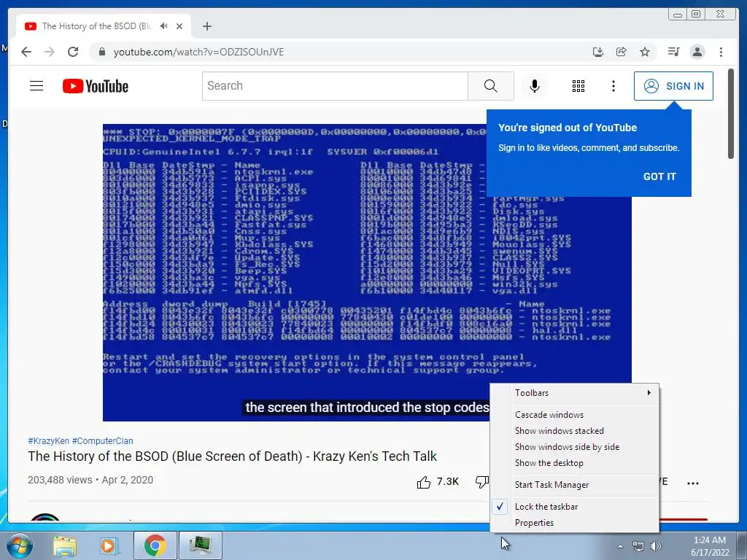Open Windows Explorer from the taskbar
The image size is (747, 560).
pyautogui.click(x=65, y=545)
